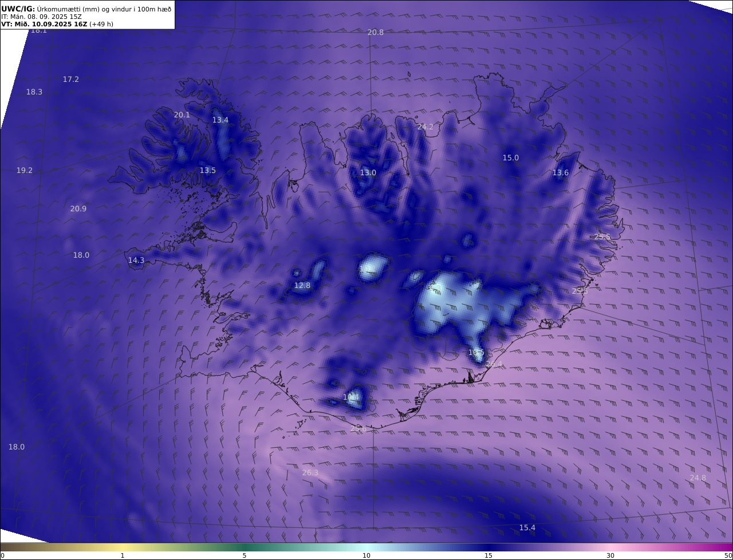The image size is (733, 560).
Task: Click the colour scale tick labelled 0
Action: click(x=2, y=555)
